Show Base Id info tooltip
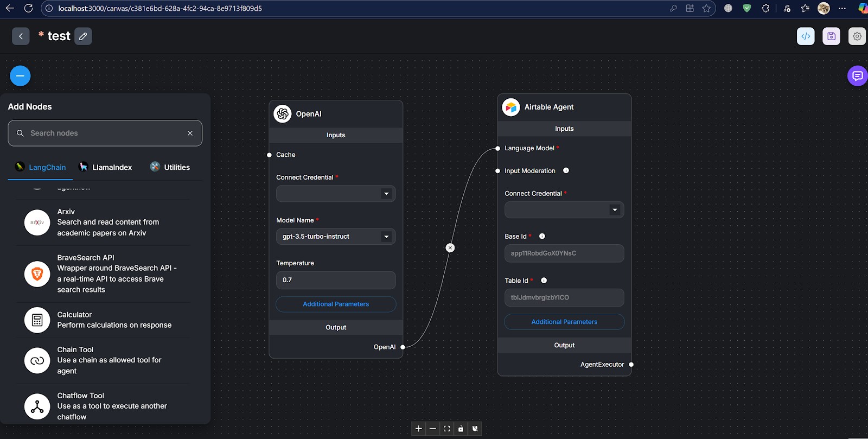Screen dimensions: 868x439 click(542, 237)
